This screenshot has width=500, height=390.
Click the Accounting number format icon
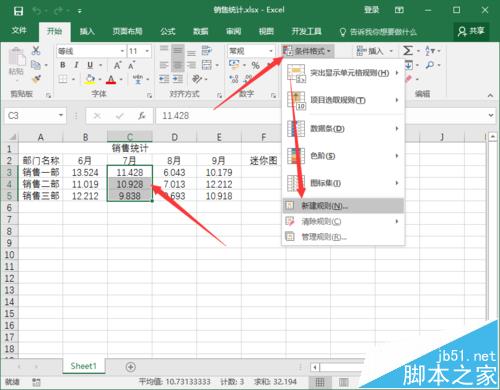click(x=234, y=64)
